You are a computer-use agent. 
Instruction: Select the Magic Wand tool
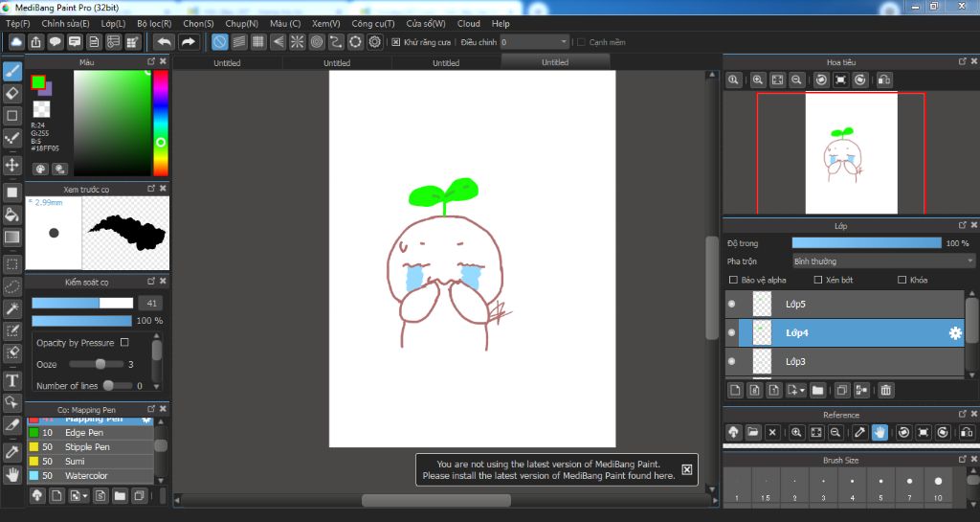(11, 308)
